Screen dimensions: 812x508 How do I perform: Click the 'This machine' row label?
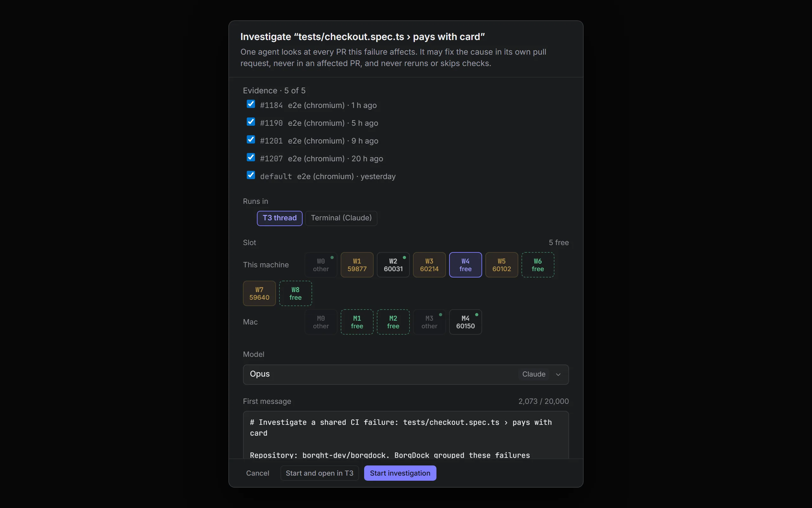(x=266, y=265)
